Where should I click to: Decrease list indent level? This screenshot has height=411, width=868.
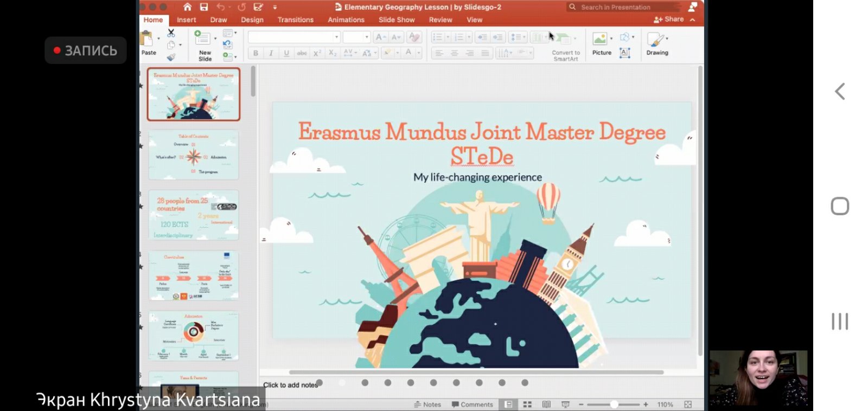click(x=482, y=37)
